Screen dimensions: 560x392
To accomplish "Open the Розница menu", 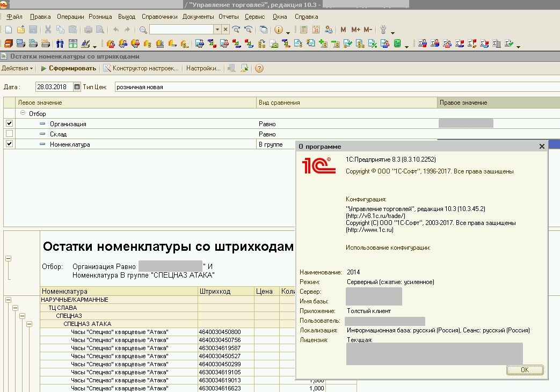I will [100, 17].
